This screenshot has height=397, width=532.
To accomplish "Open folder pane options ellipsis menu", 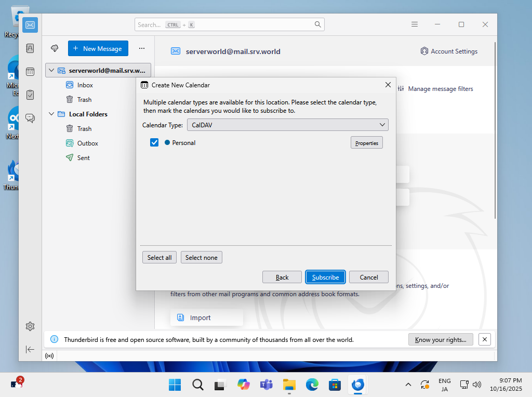I will (142, 48).
